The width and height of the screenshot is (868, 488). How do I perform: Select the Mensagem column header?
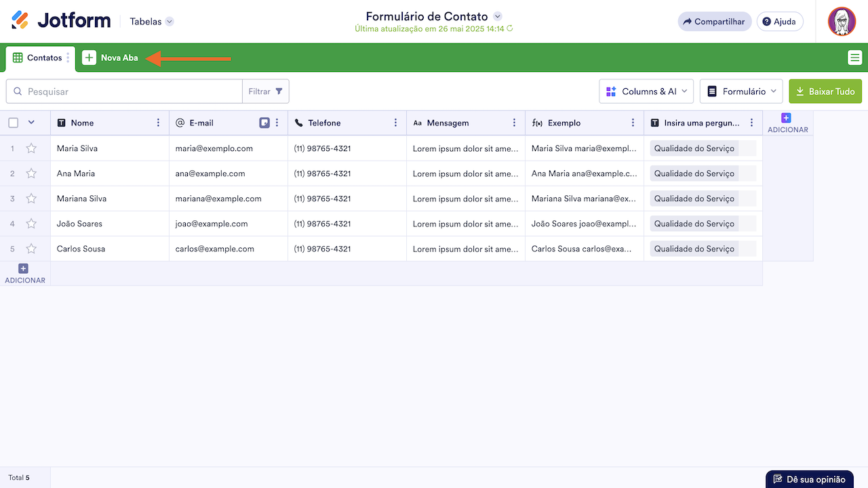pyautogui.click(x=466, y=123)
